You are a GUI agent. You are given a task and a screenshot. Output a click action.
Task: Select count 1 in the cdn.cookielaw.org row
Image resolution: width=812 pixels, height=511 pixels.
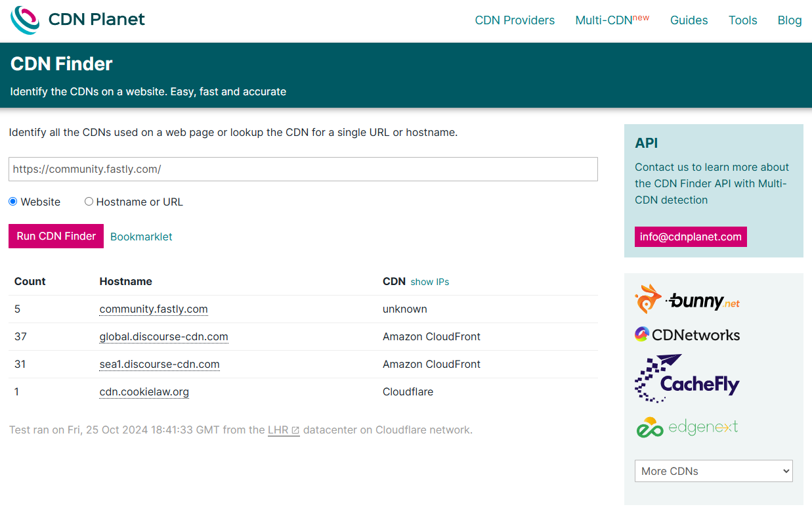tap(17, 391)
